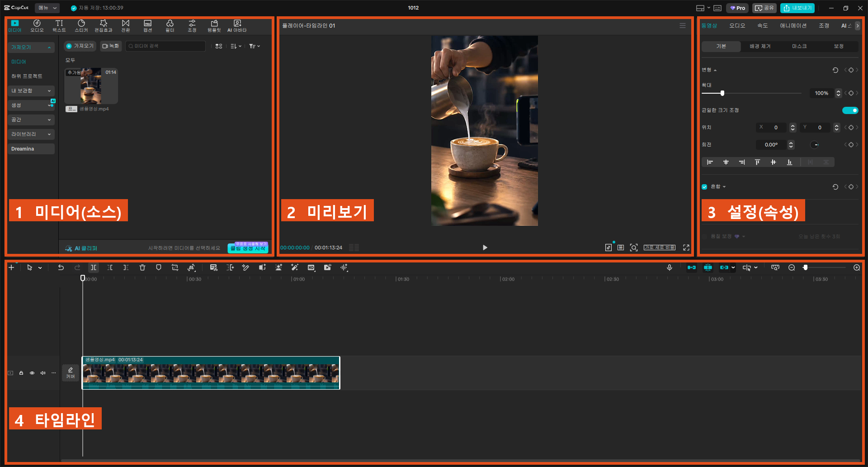Click the zoom out timeline magnifier icon
Viewport: 868px width, 467px height.
[x=792, y=267]
